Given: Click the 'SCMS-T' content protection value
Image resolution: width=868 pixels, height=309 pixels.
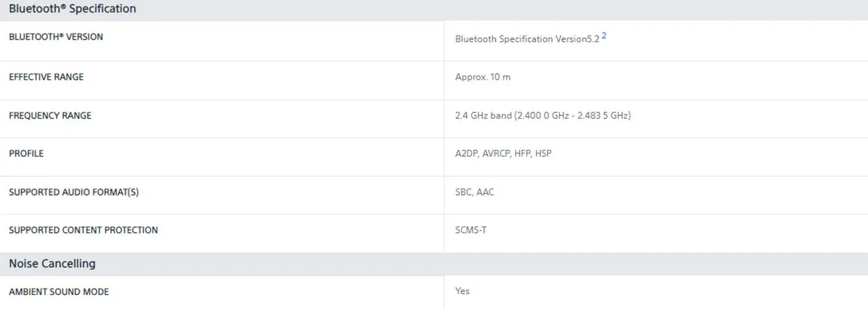Looking at the screenshot, I should pyautogui.click(x=471, y=230).
